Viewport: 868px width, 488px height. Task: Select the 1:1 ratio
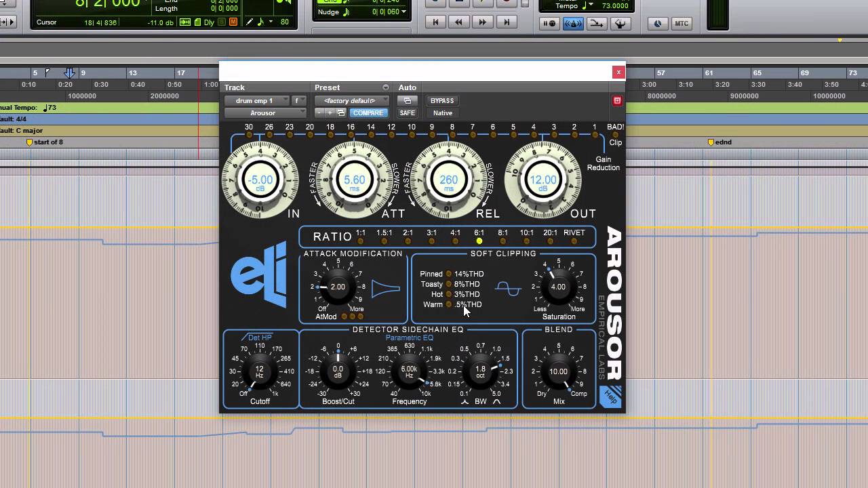(x=361, y=237)
